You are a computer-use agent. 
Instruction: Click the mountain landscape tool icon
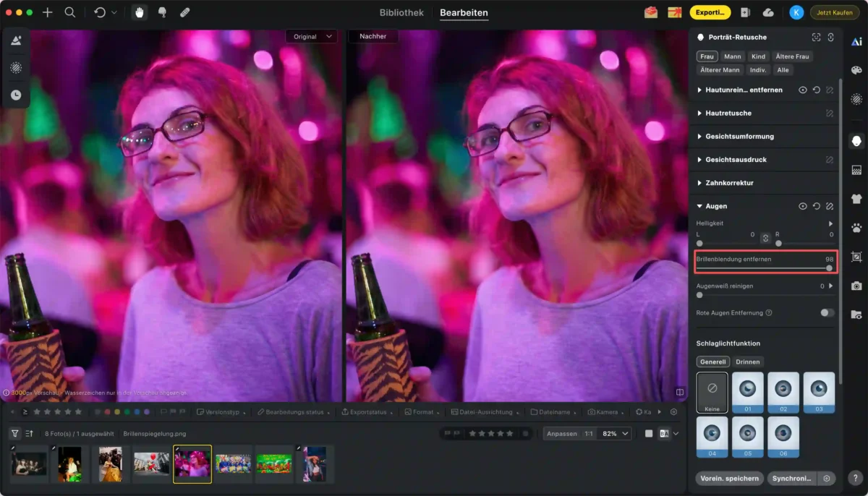tap(17, 41)
